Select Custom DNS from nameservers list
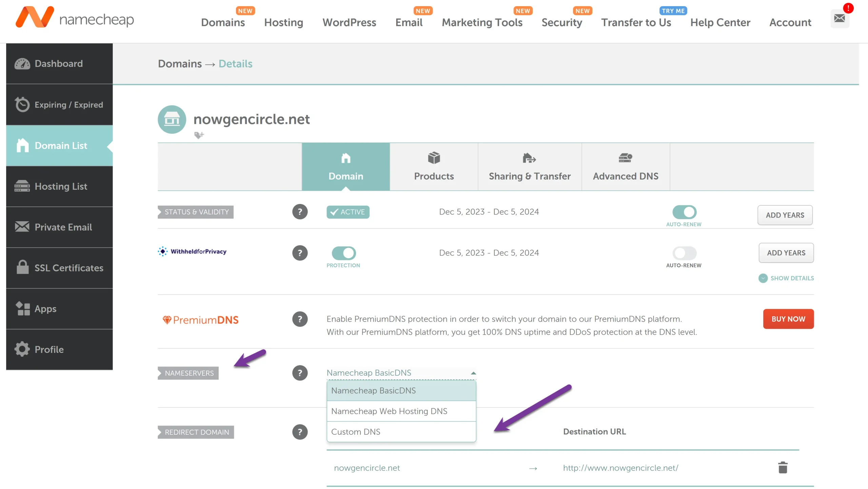This screenshot has width=868, height=489. (x=355, y=432)
